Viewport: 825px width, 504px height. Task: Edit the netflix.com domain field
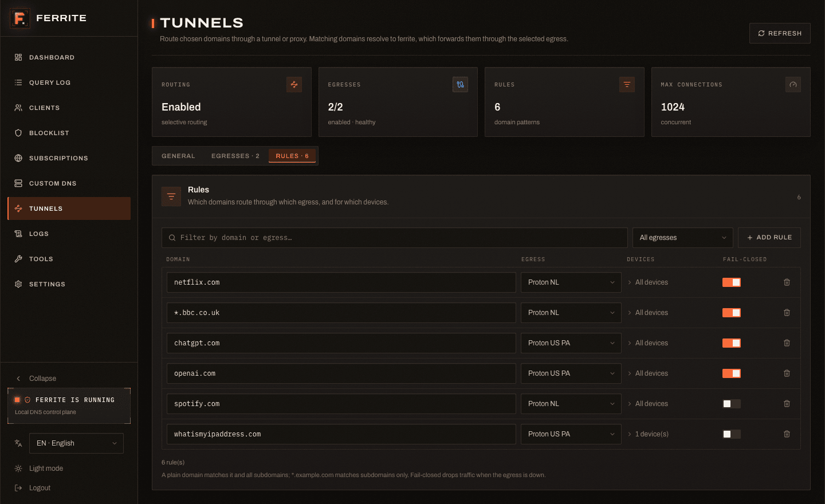341,282
